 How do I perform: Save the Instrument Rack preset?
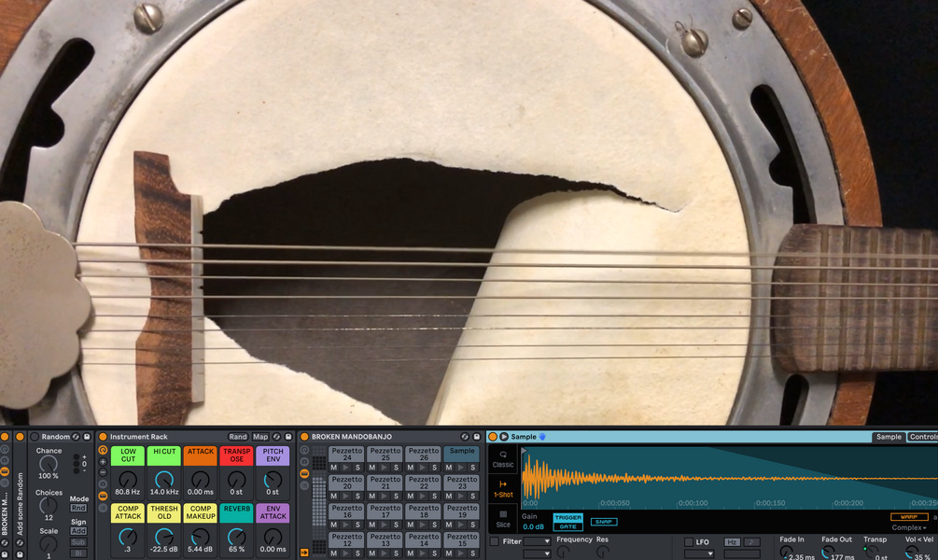click(x=288, y=437)
